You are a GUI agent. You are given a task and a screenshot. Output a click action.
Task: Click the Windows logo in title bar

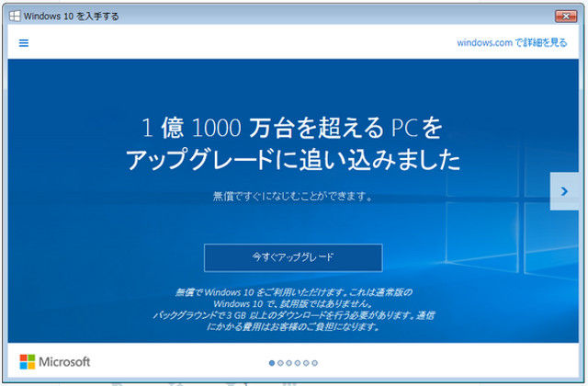point(15,17)
